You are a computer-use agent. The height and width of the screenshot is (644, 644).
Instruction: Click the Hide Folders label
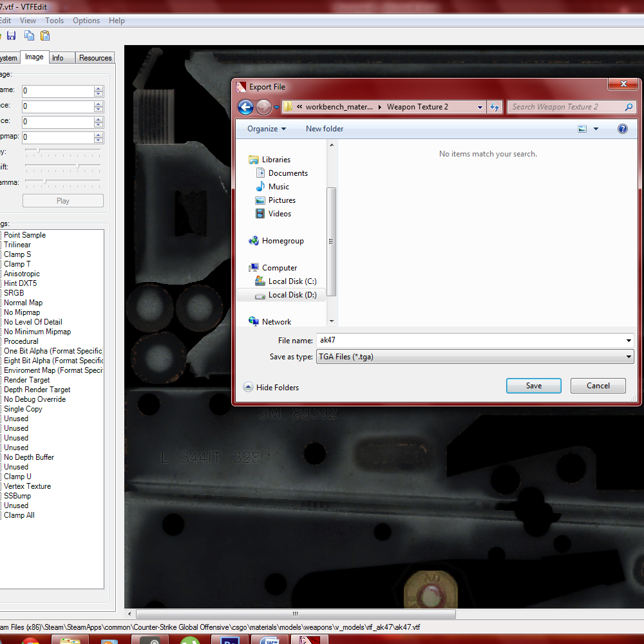pyautogui.click(x=277, y=388)
